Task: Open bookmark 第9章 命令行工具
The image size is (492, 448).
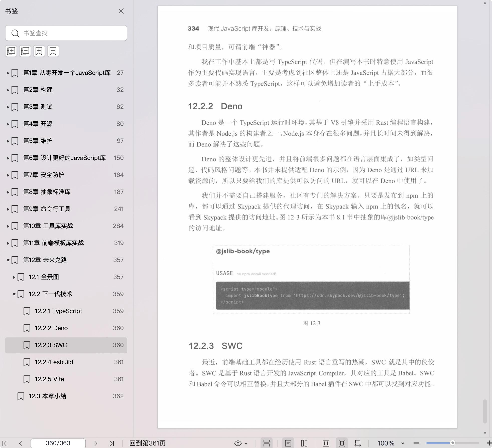Action: [x=66, y=209]
